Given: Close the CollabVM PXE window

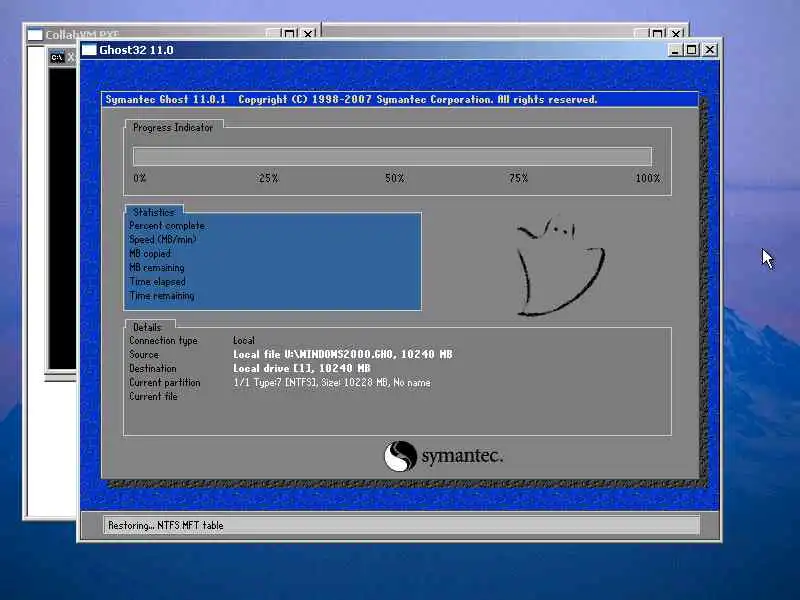Looking at the screenshot, I should pos(308,34).
